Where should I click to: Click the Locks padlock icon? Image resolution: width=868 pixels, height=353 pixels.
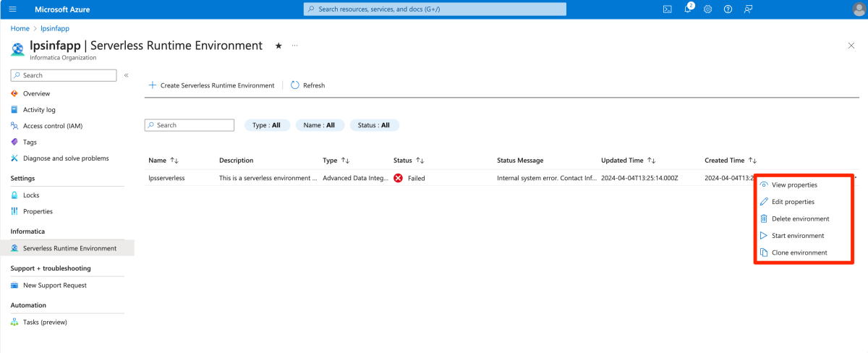tap(15, 195)
